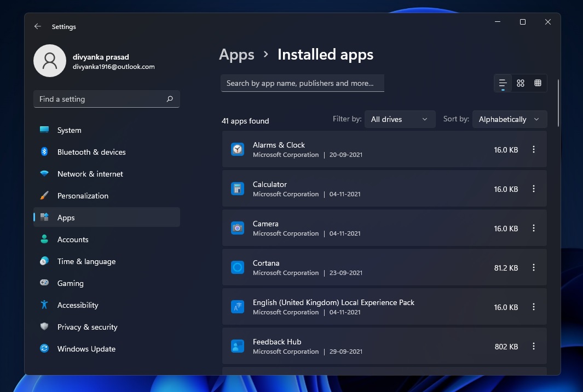Select the Feedback Hub app name
This screenshot has height=392, width=583.
point(277,342)
